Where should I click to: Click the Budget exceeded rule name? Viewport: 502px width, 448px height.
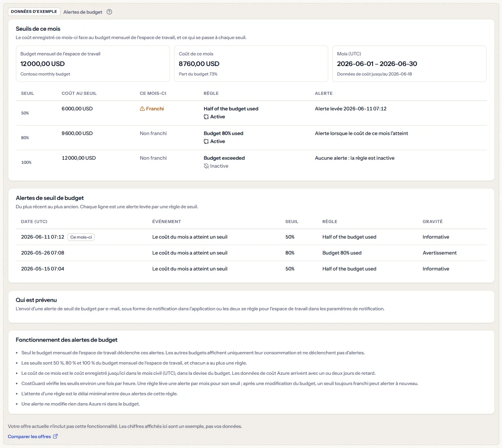click(x=224, y=158)
